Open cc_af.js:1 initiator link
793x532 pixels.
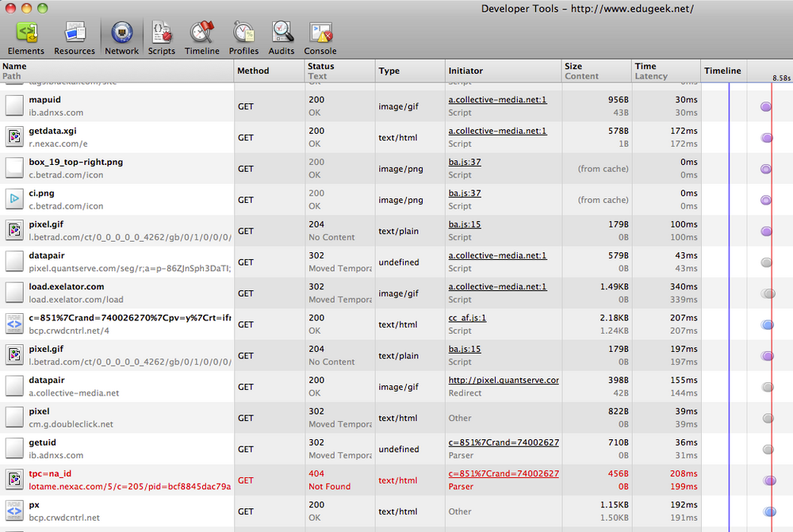(x=467, y=318)
